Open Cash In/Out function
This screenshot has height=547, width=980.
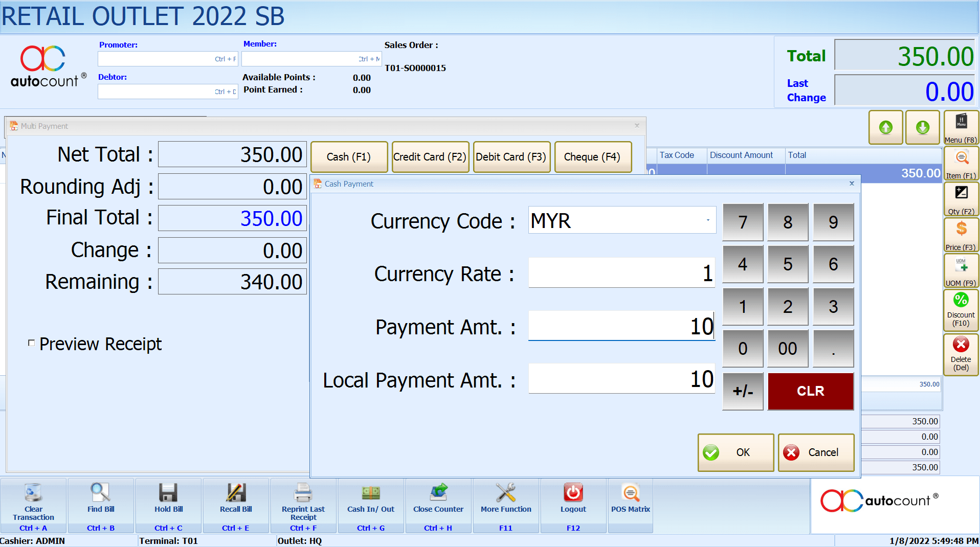point(371,493)
